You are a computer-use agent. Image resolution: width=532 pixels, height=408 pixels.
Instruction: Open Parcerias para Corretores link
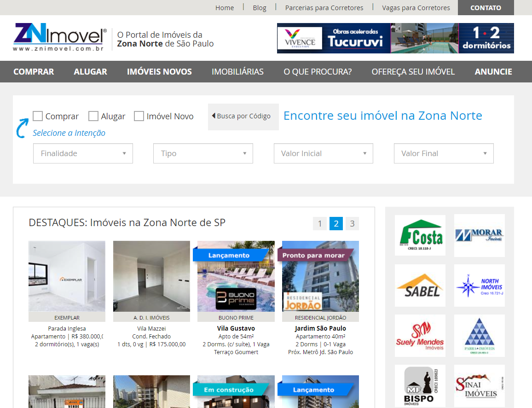(x=324, y=8)
